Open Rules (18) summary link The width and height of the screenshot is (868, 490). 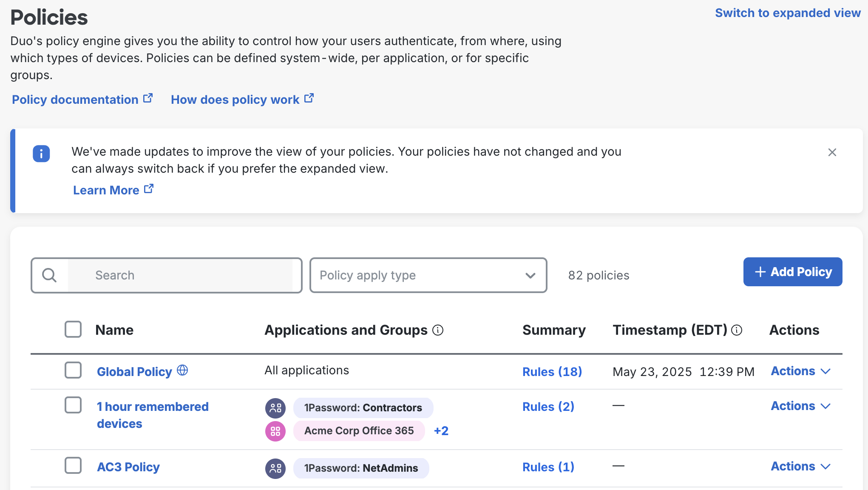click(552, 372)
